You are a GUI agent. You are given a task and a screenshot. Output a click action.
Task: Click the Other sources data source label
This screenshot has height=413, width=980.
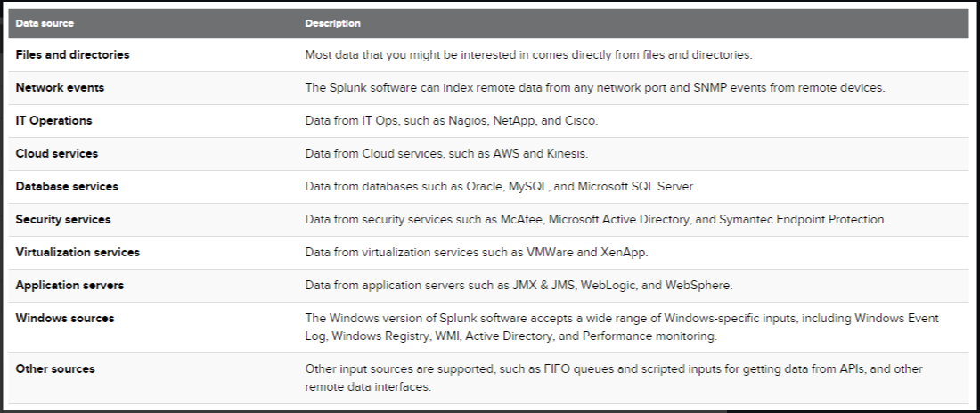pyautogui.click(x=55, y=369)
